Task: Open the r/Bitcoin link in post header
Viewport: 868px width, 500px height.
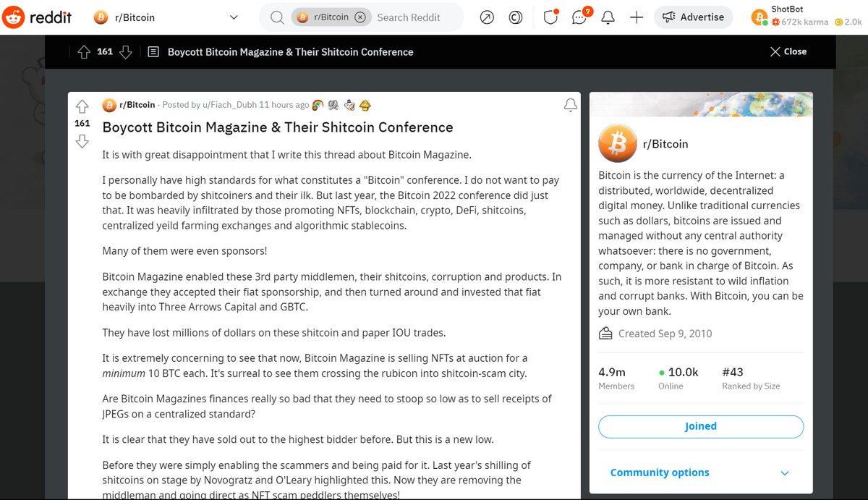Action: coord(137,105)
